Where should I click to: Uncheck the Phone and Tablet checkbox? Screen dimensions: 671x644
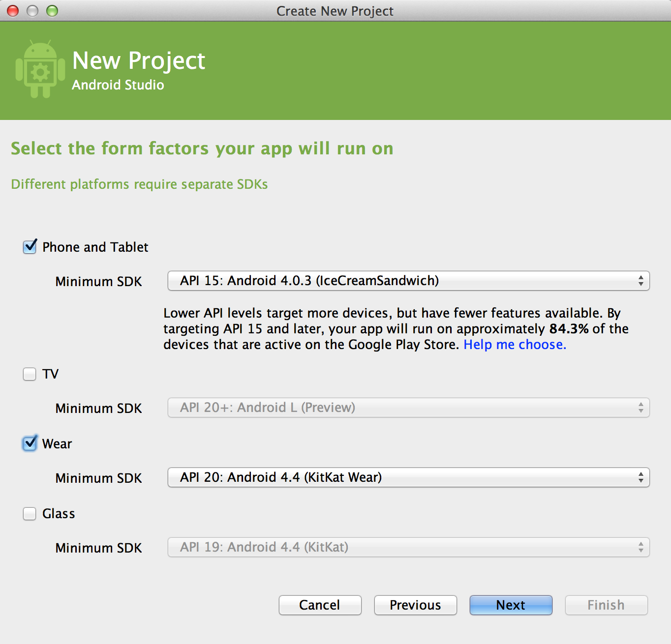pos(30,246)
